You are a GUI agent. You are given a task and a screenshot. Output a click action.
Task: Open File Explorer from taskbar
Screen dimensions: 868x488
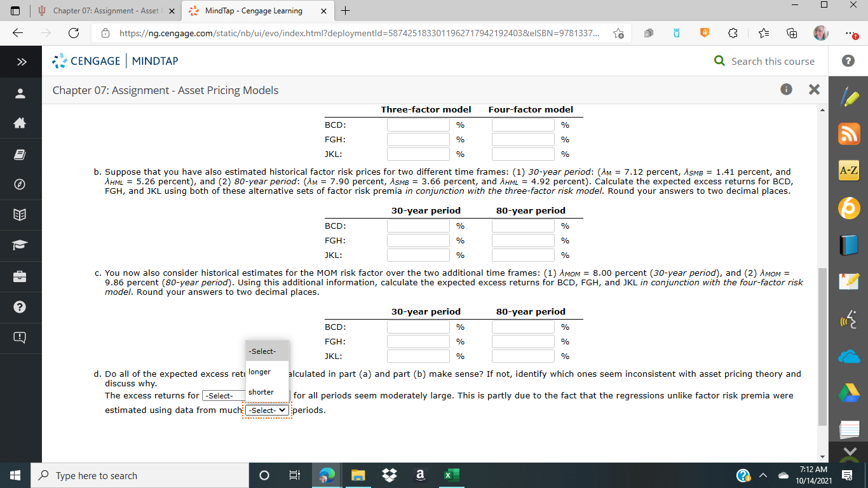pos(358,475)
